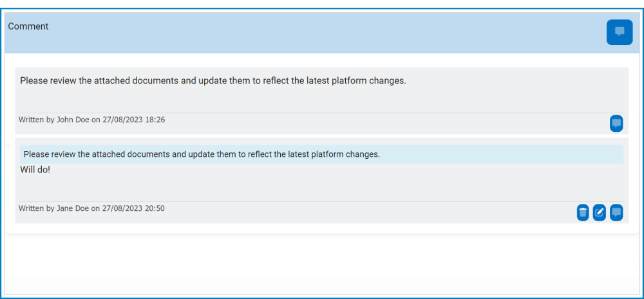Click the add comment button in header

[x=619, y=32]
